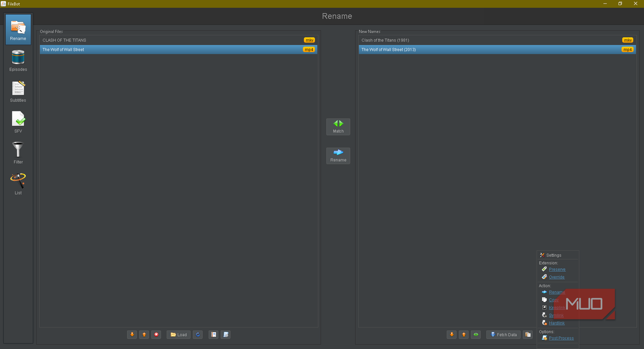644x349 pixels.
Task: Open the history notebook icon
Action: (213, 335)
